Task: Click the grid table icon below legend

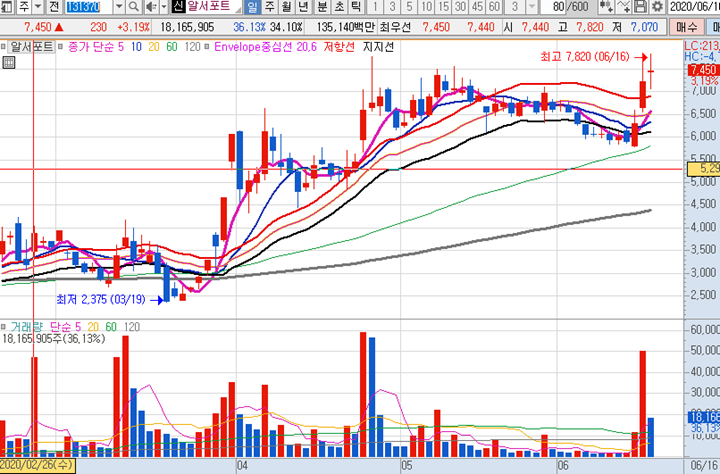Action: click(x=9, y=62)
